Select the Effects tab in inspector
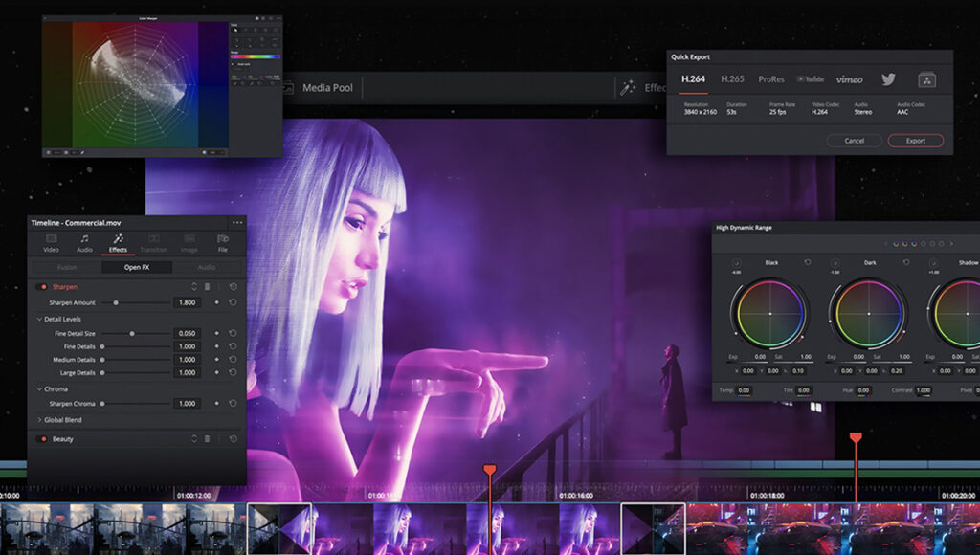This screenshot has width=980, height=555. [x=118, y=243]
